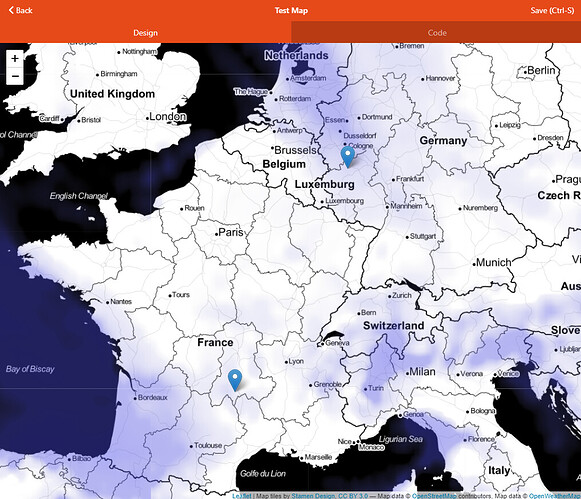Click the Bologna city label
Screen dimensions: 581x499
pyautogui.click(x=483, y=411)
